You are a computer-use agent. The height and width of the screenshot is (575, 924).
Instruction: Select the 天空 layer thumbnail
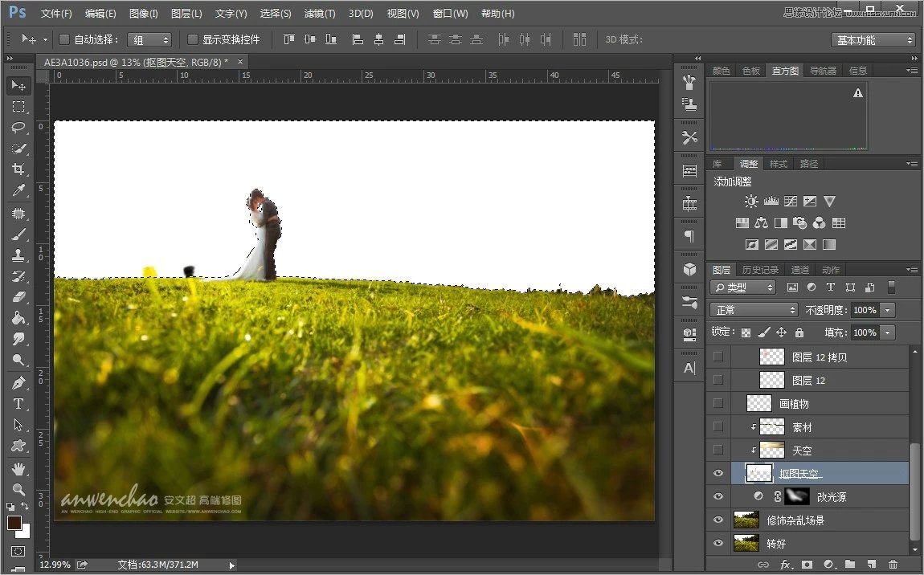click(x=772, y=451)
